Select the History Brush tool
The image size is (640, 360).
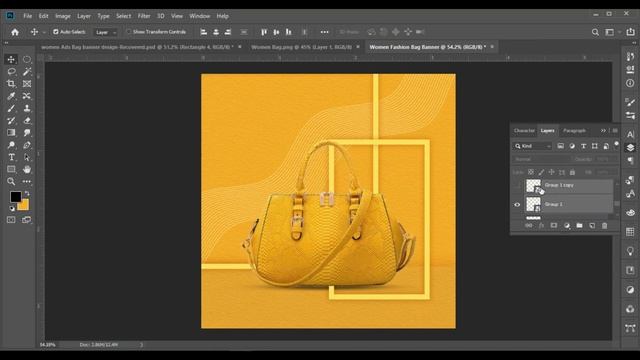click(11, 120)
